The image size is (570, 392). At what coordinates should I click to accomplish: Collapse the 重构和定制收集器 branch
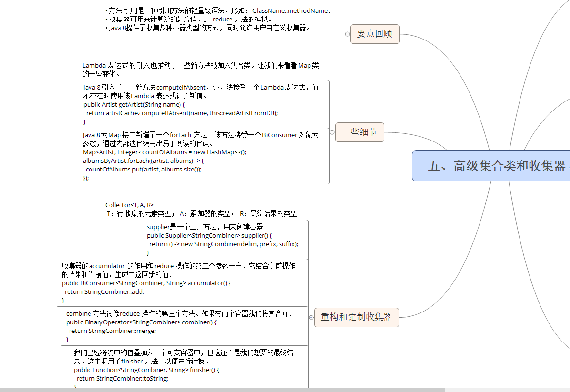click(x=311, y=317)
